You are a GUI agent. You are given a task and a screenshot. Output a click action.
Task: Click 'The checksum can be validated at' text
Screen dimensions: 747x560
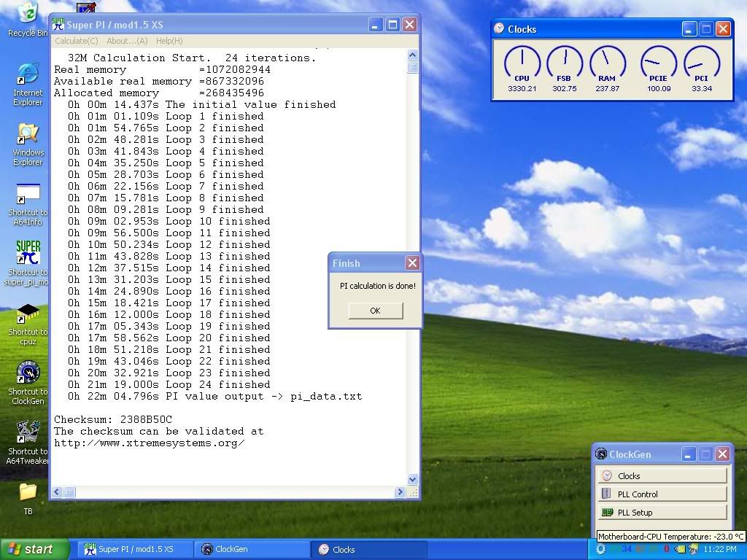(158, 432)
